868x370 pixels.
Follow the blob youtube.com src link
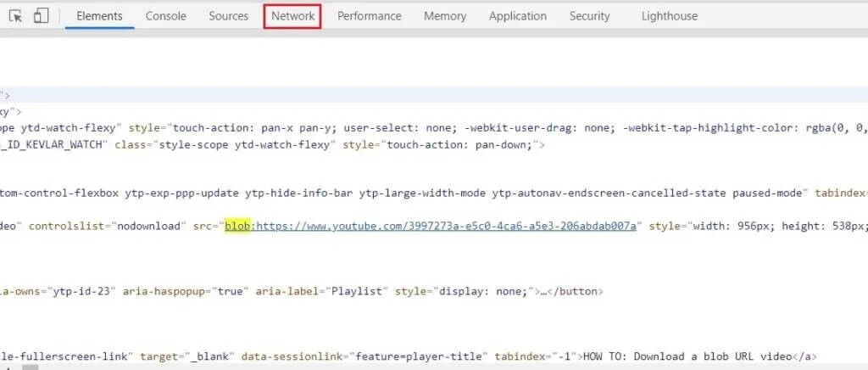446,226
